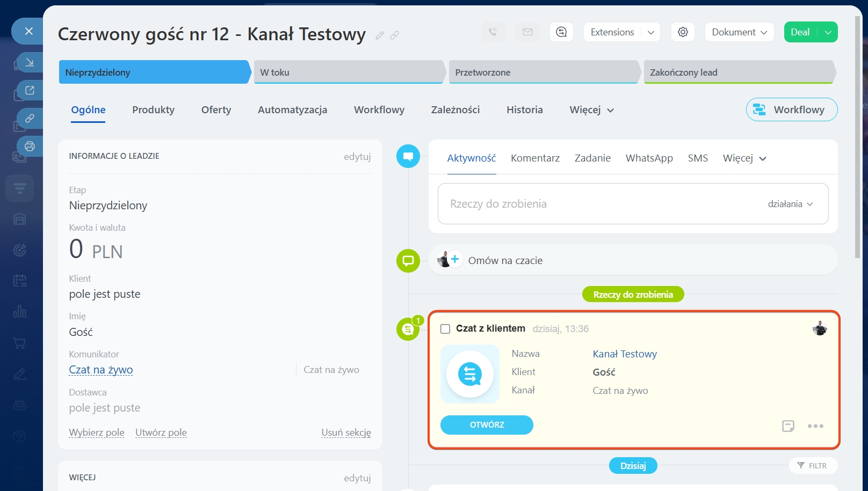Click the pencil icon to edit lead title
The image size is (868, 491).
click(380, 35)
